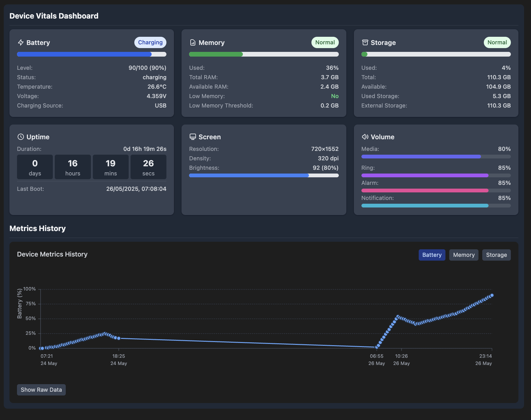Click the Memory chip icon
The height and width of the screenshot is (420, 531).
pyautogui.click(x=193, y=42)
